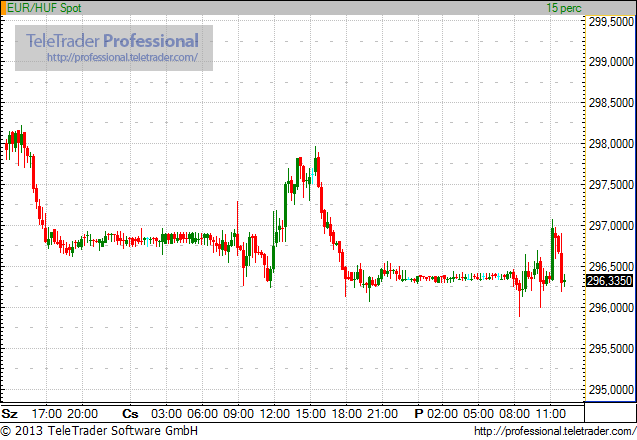Click the 05:00 time axis label
This screenshot has height=440, width=637.
(x=478, y=414)
